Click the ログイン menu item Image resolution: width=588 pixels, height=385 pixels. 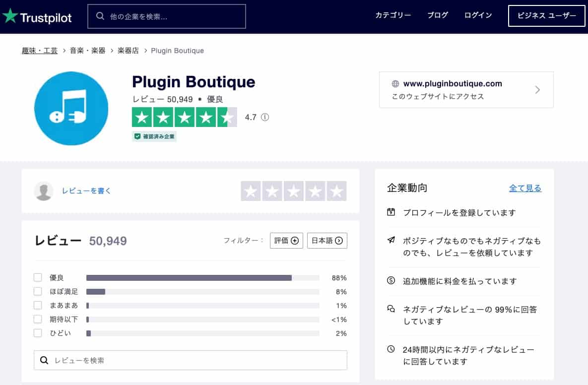pos(478,15)
